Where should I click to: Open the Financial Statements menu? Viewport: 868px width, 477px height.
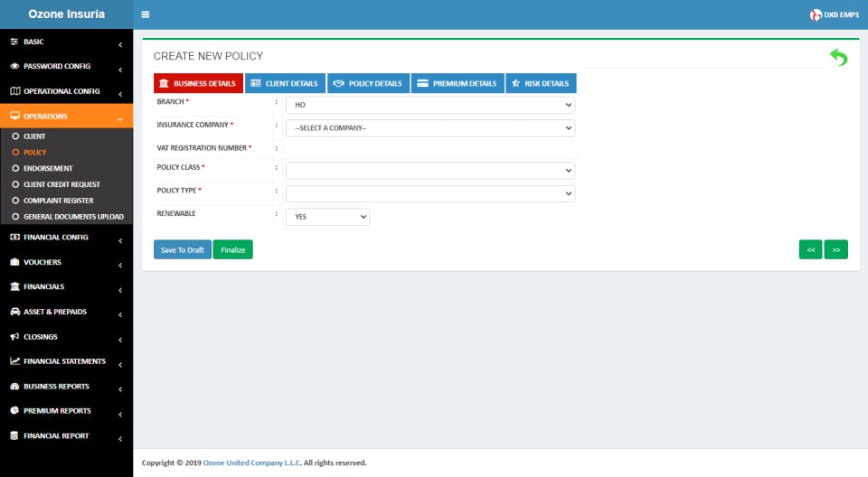point(66,360)
